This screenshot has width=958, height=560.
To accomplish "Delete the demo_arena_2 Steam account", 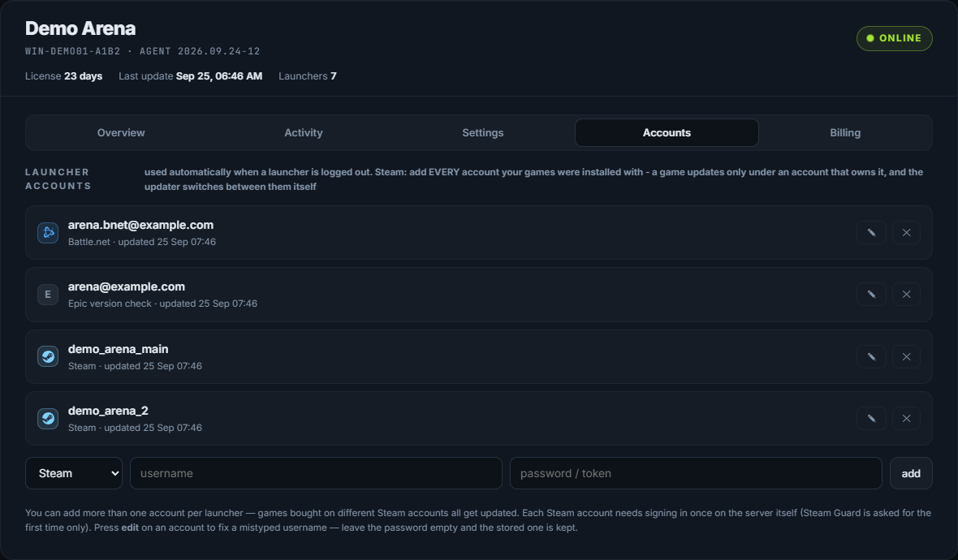I will (x=906, y=418).
